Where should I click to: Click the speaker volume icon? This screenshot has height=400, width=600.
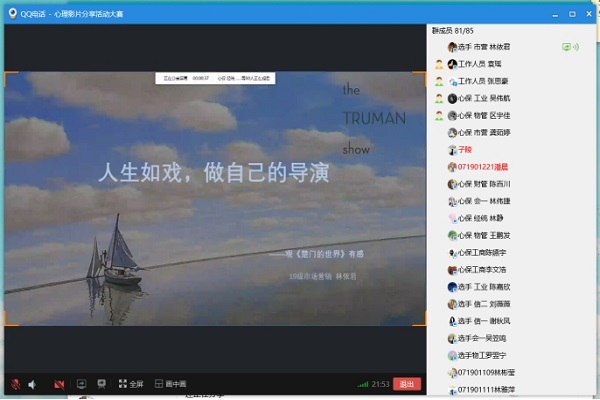(33, 384)
